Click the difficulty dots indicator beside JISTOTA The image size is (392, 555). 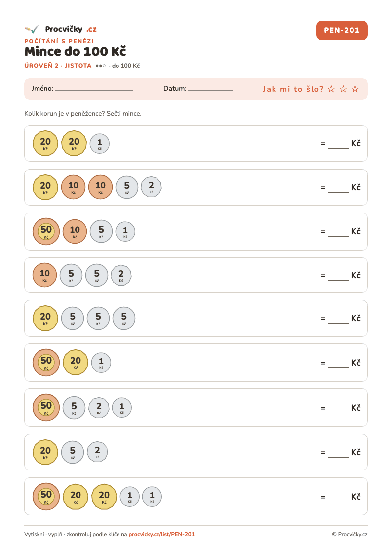click(x=100, y=66)
